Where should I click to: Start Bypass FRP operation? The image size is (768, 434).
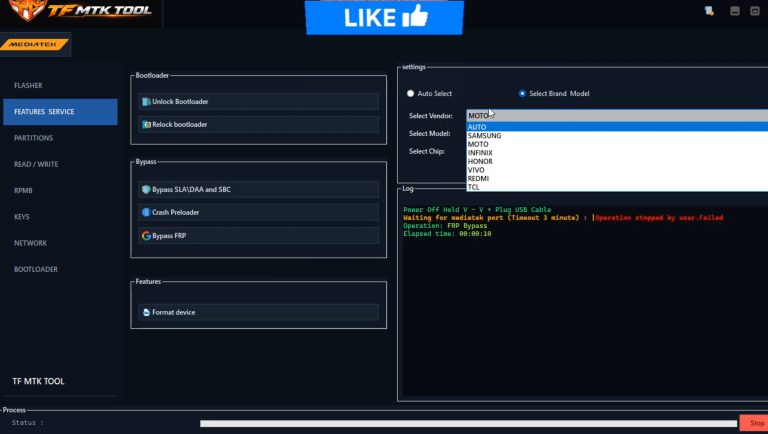tap(258, 236)
